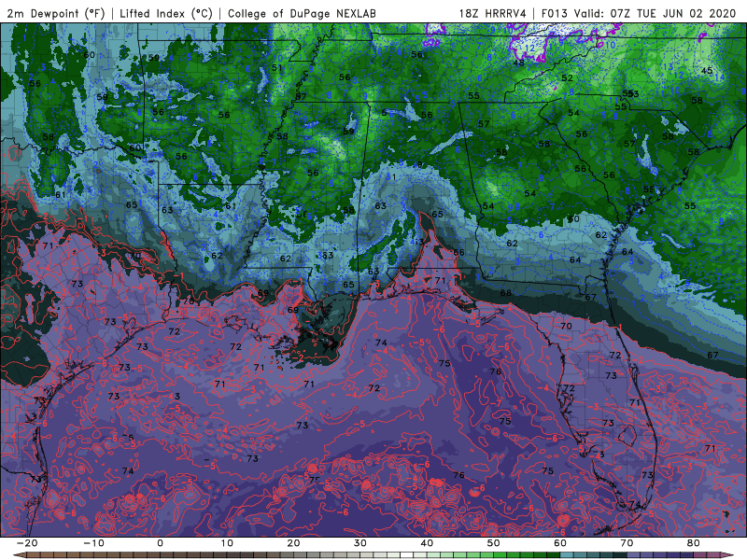Click the '48' dewpoint value on the map
Viewport: 747px width, 560px height.
(x=519, y=63)
